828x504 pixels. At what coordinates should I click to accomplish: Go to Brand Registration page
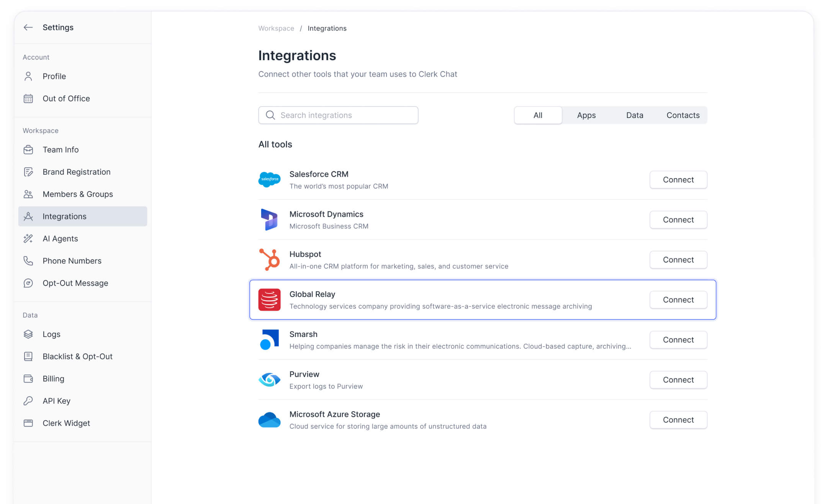coord(83,172)
